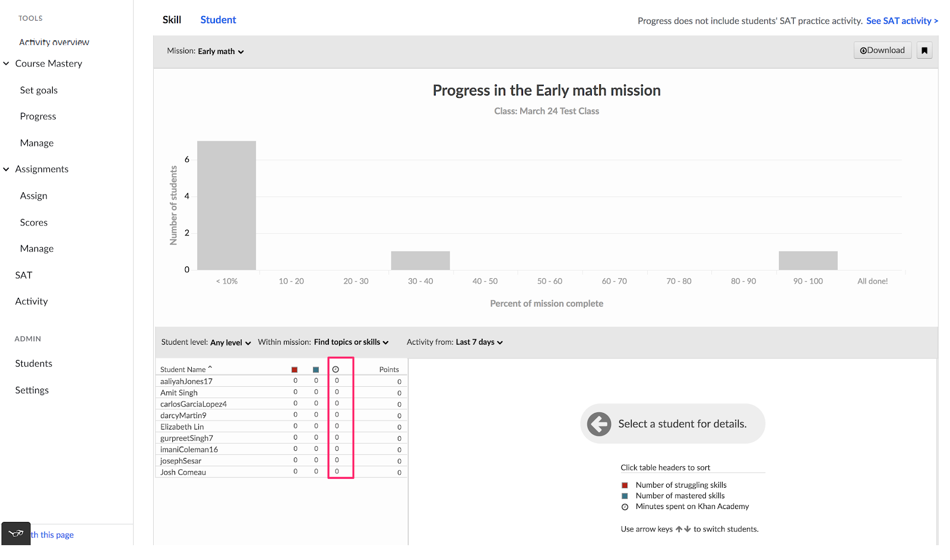Select student Elizabeth Lin in table

coord(182,427)
